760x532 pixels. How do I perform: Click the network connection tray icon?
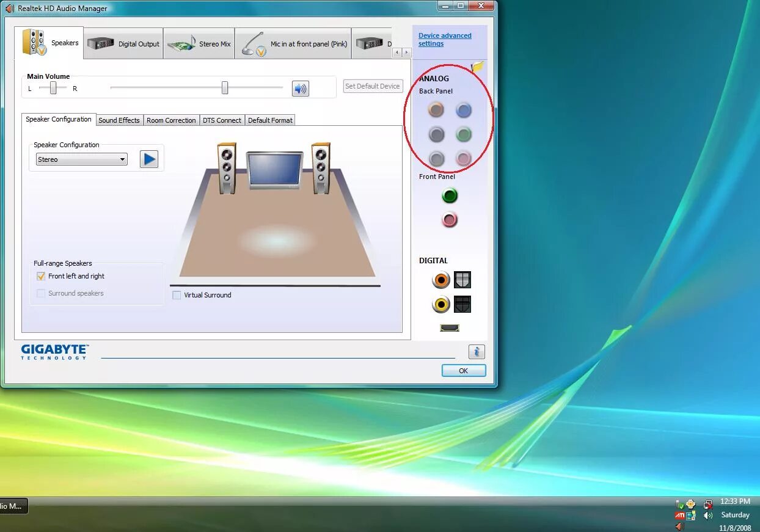click(708, 505)
